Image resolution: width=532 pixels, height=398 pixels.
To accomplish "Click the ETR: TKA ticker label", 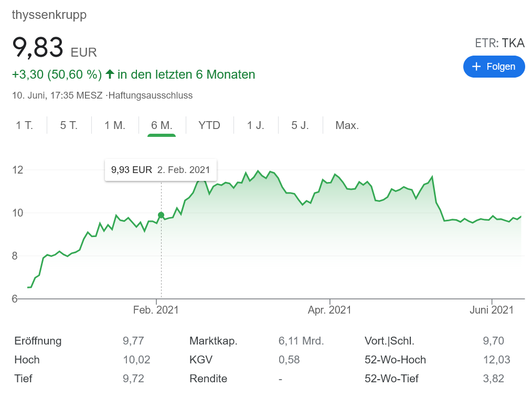I will pyautogui.click(x=499, y=43).
